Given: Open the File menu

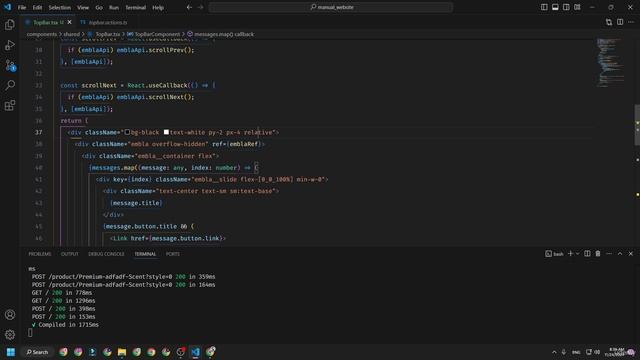Looking at the screenshot, I should tap(22, 7).
